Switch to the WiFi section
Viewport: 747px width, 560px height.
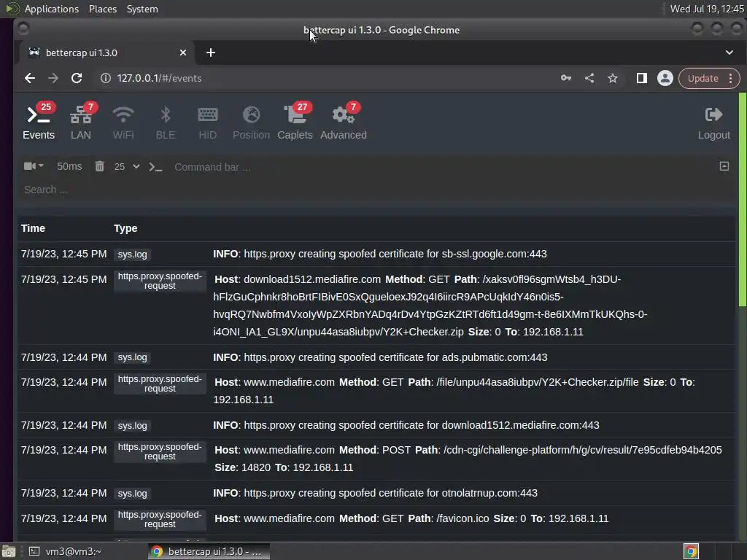(x=123, y=123)
